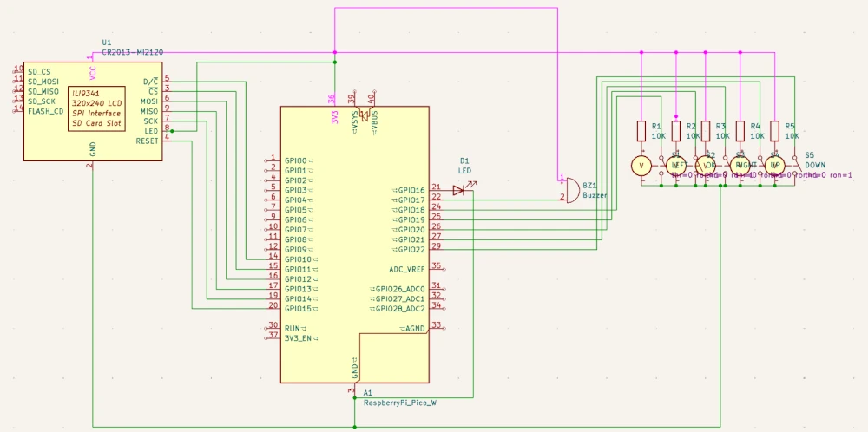Click the Buzzer value label
Viewport: 868px width, 432px height.
[595, 196]
